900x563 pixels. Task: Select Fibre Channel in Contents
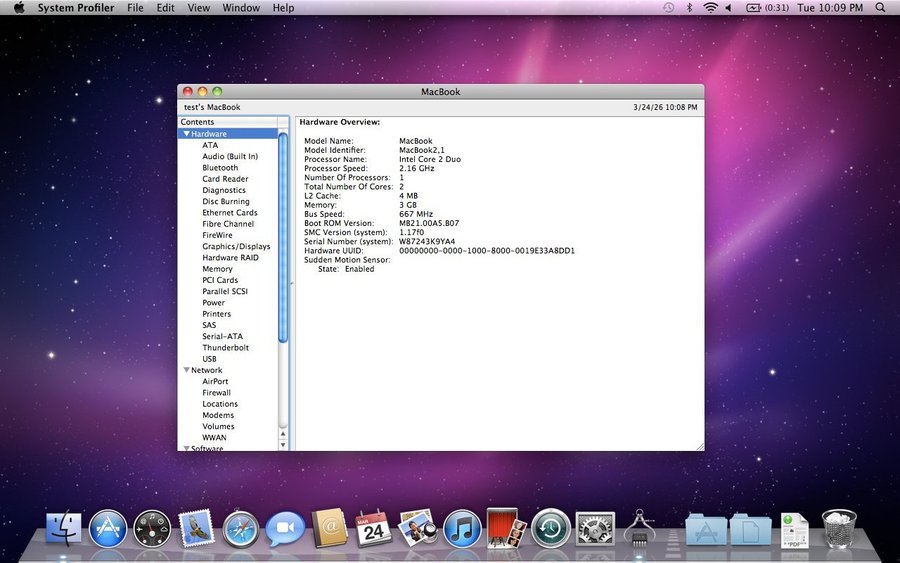[228, 224]
